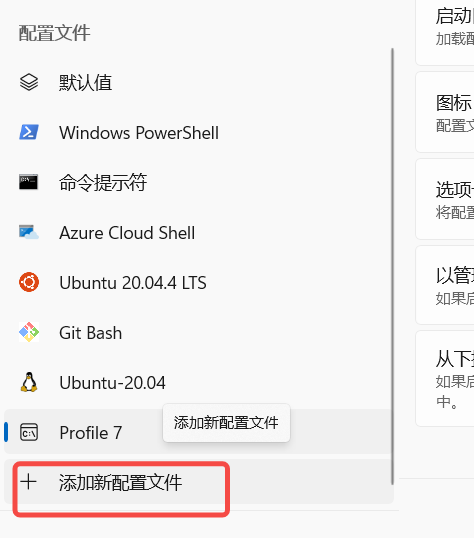Click the Tux penguin icon for Ubuntu-20.04
The width and height of the screenshot is (474, 538).
pyautogui.click(x=29, y=382)
